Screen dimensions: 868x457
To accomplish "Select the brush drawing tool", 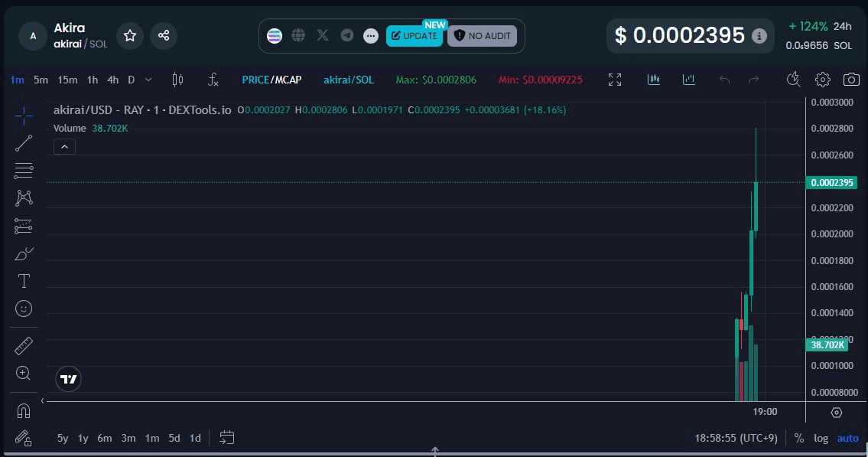I will (x=23, y=253).
